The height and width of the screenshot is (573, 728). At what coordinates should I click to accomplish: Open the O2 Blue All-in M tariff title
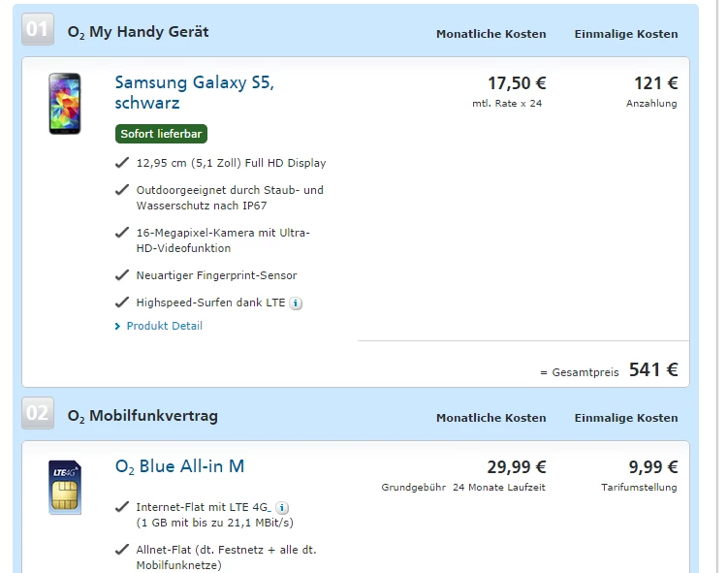(x=179, y=466)
